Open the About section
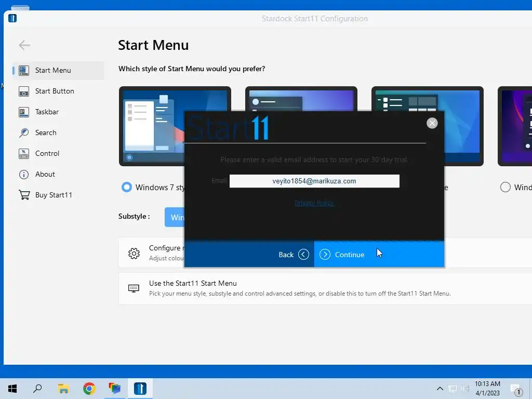 [58, 175]
